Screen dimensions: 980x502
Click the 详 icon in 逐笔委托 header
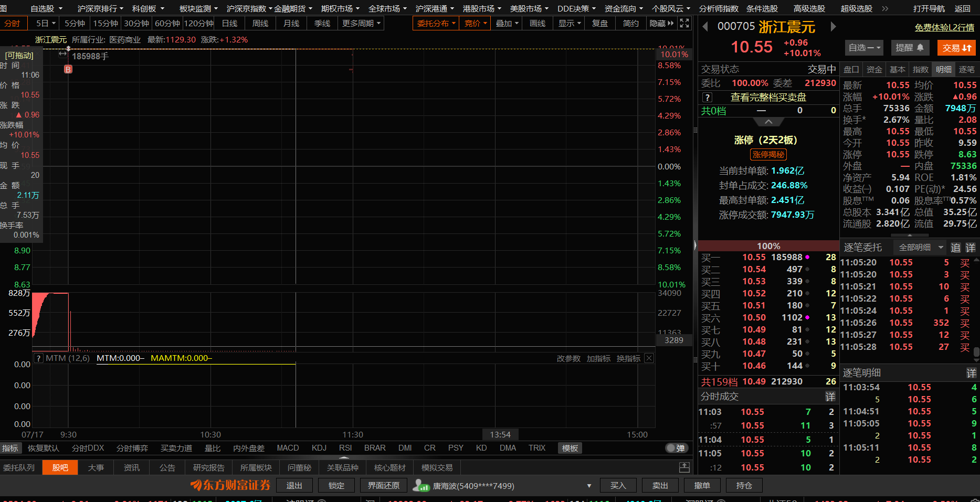(971, 248)
